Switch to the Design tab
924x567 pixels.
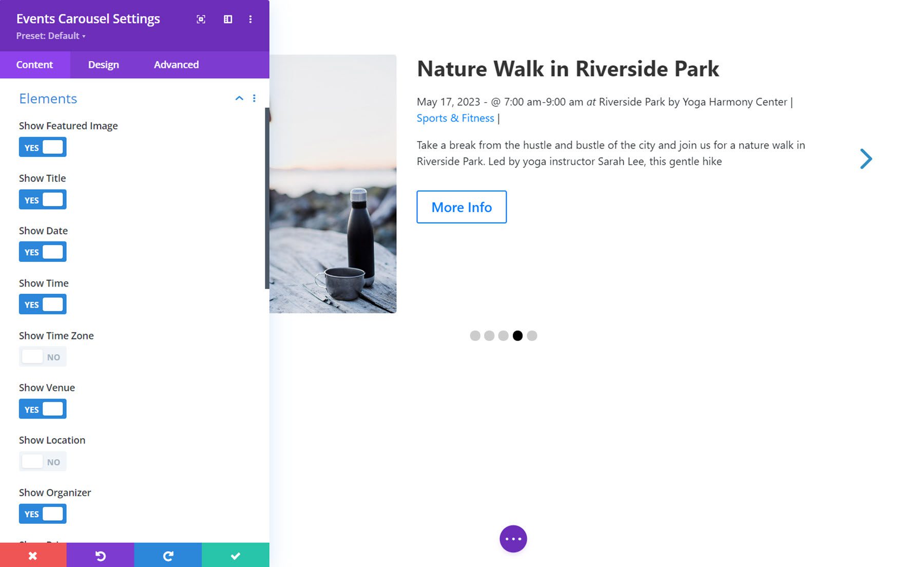[103, 65]
